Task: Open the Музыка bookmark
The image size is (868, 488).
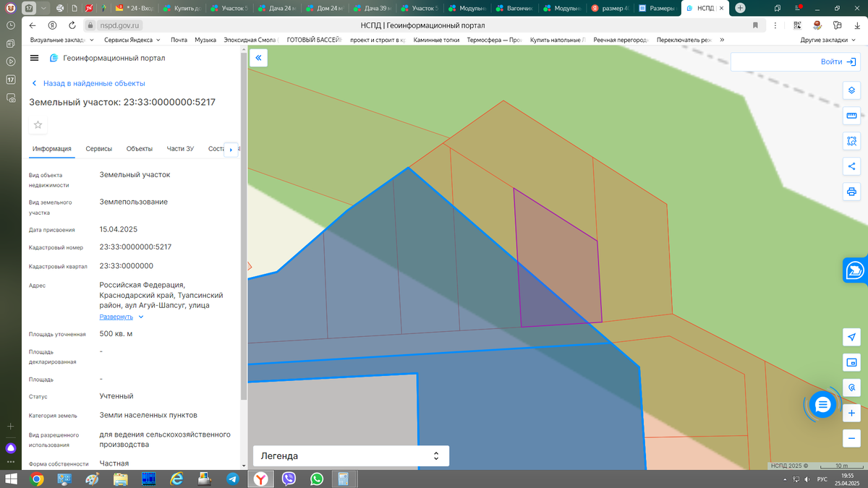Action: coord(205,40)
